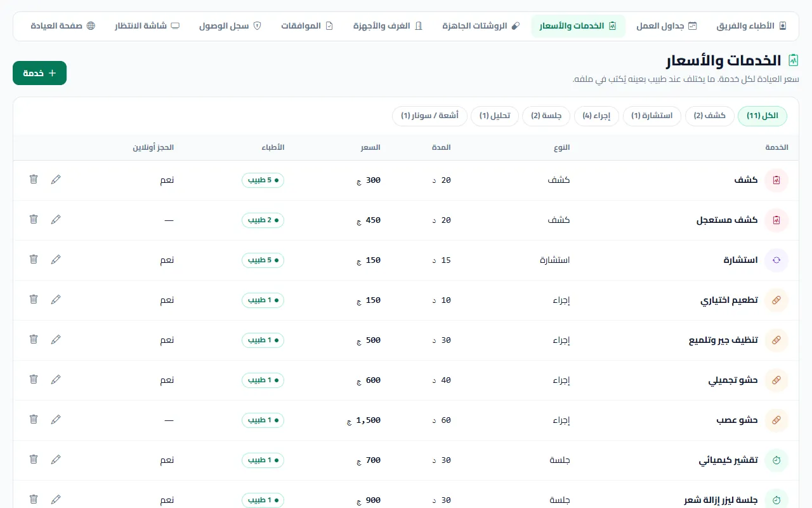Click the السعر column header

tap(371, 147)
